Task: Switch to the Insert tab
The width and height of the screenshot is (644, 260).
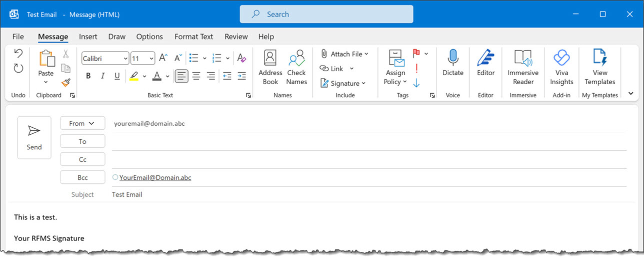Action: coord(88,37)
